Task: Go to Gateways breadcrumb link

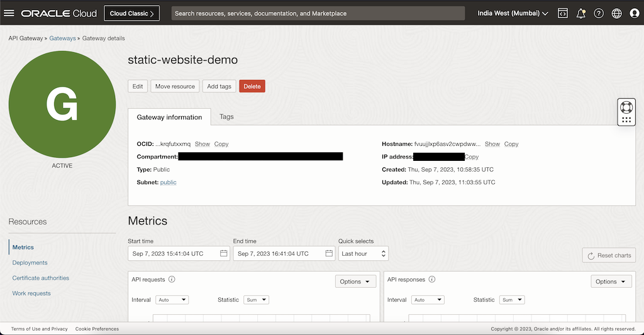Action: tap(62, 38)
